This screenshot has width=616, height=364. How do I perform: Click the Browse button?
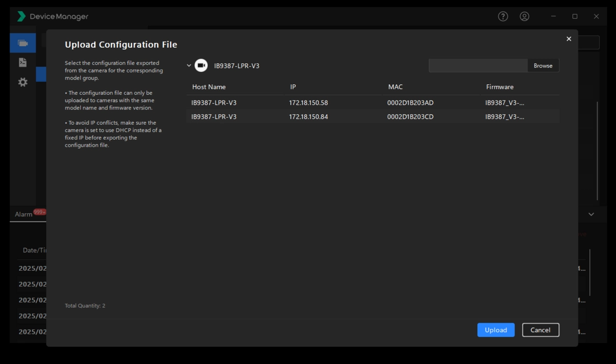[543, 65]
